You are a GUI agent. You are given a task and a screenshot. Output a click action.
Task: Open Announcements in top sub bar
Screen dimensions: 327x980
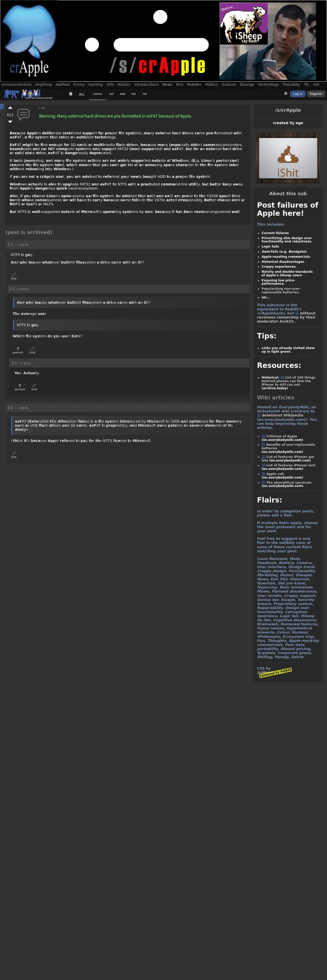pos(16,84)
